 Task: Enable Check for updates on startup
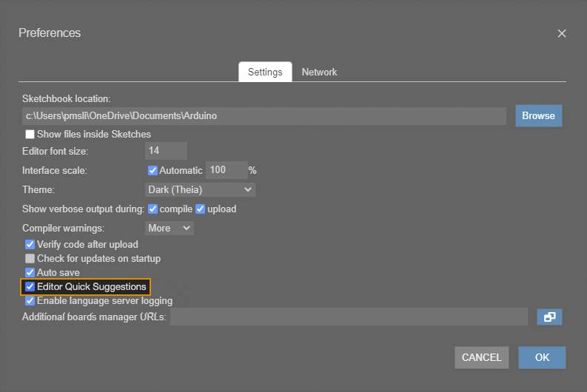[x=30, y=259]
